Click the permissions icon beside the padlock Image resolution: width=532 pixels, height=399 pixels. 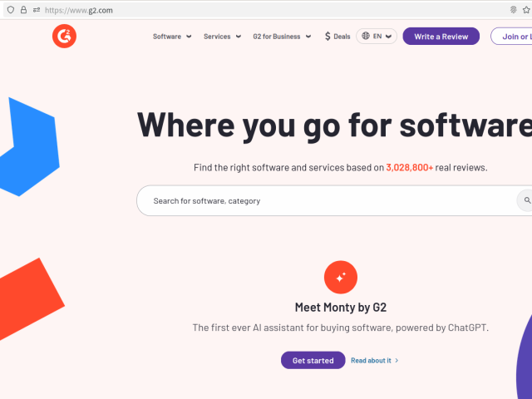point(37,10)
